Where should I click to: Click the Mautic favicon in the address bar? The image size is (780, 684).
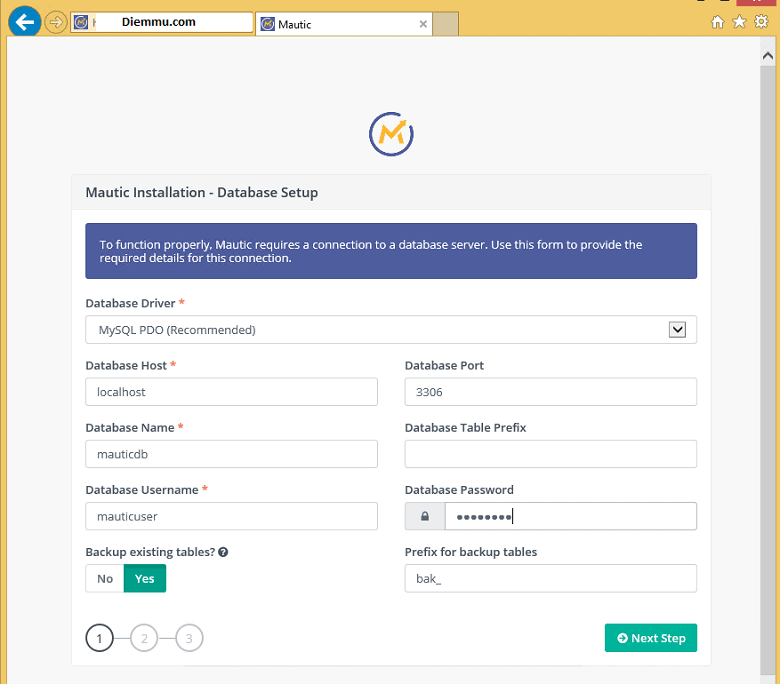81,22
